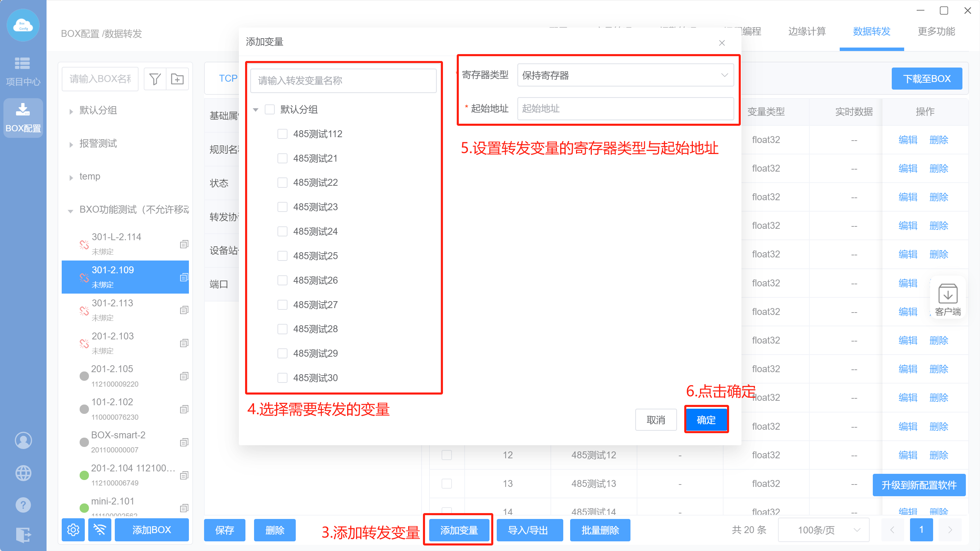Viewport: 980px width, 551px height.
Task: Open the 更多功能 tab
Action: [936, 32]
